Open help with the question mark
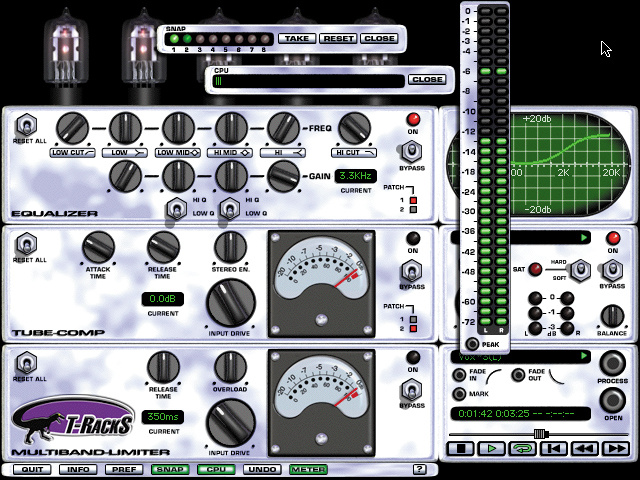 coord(419,469)
